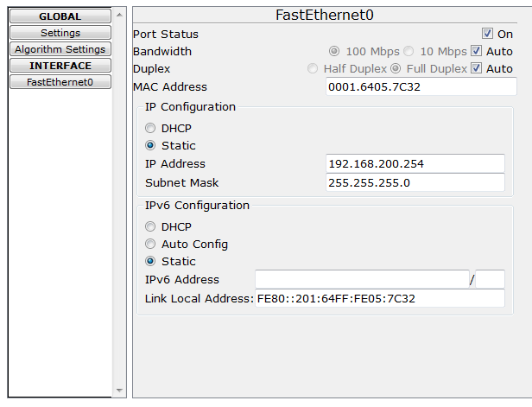This screenshot has height=407, width=532.
Task: Open the Settings page
Action: 60,33
